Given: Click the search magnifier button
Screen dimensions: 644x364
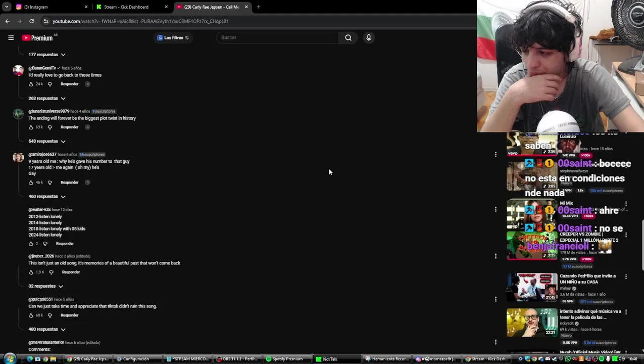Looking at the screenshot, I should (x=348, y=37).
